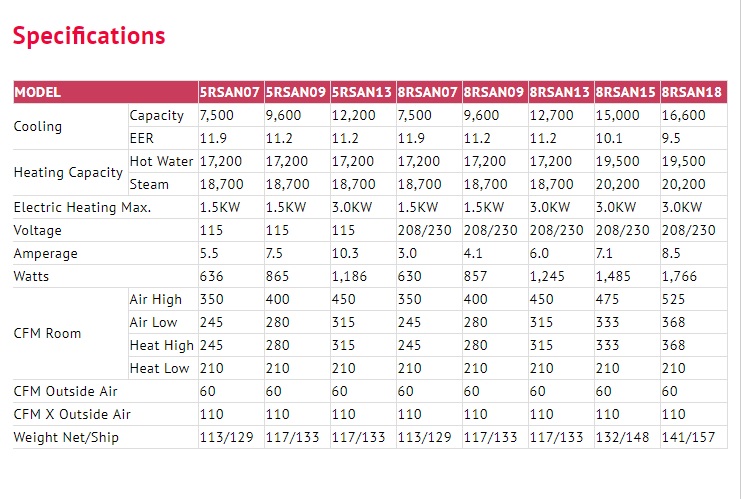Image resolution: width=741 pixels, height=499 pixels.
Task: Click the Heat High sub-row label
Action: (x=162, y=346)
